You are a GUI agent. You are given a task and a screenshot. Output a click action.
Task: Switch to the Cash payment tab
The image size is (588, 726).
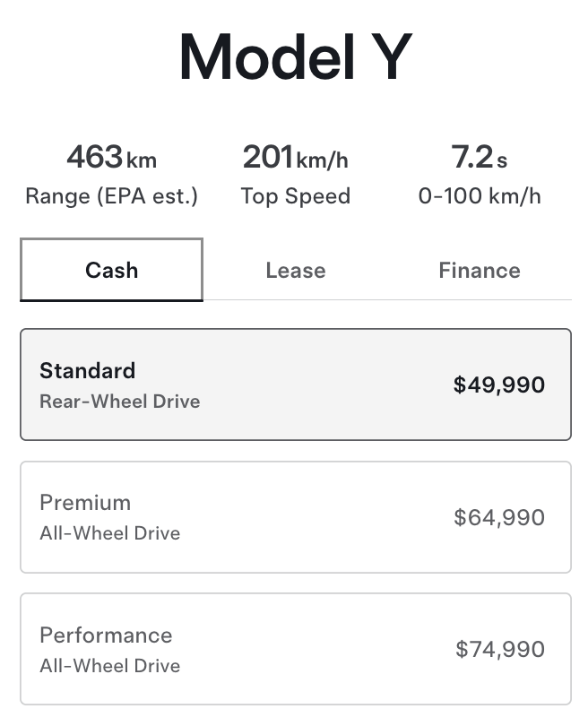pos(111,270)
